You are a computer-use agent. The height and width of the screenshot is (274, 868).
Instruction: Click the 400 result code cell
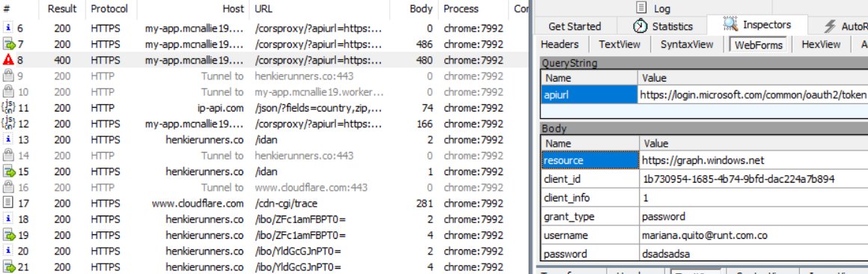coord(62,60)
